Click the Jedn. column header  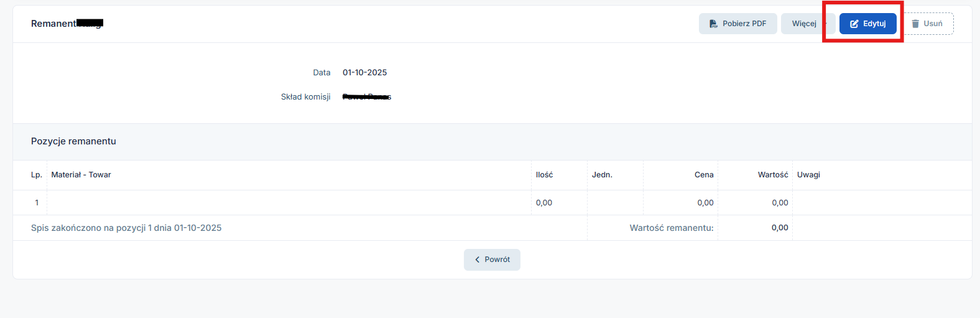click(602, 175)
